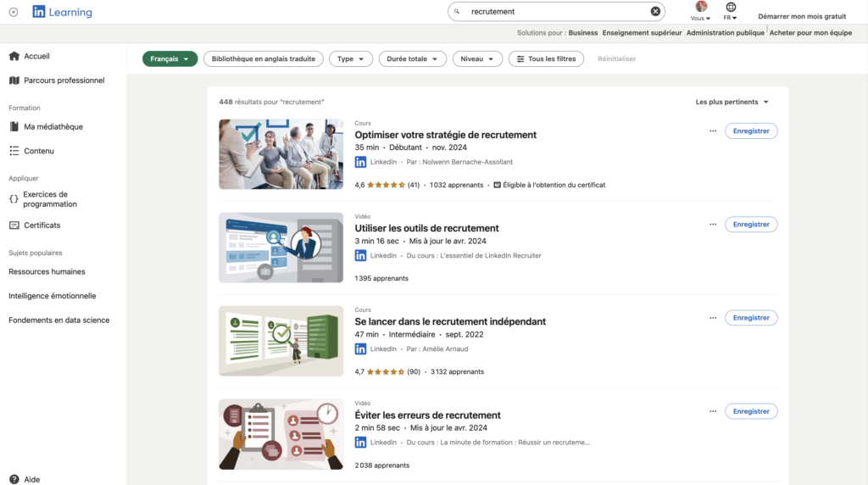
Task: Click inside the recrutement search field
Action: point(556,11)
